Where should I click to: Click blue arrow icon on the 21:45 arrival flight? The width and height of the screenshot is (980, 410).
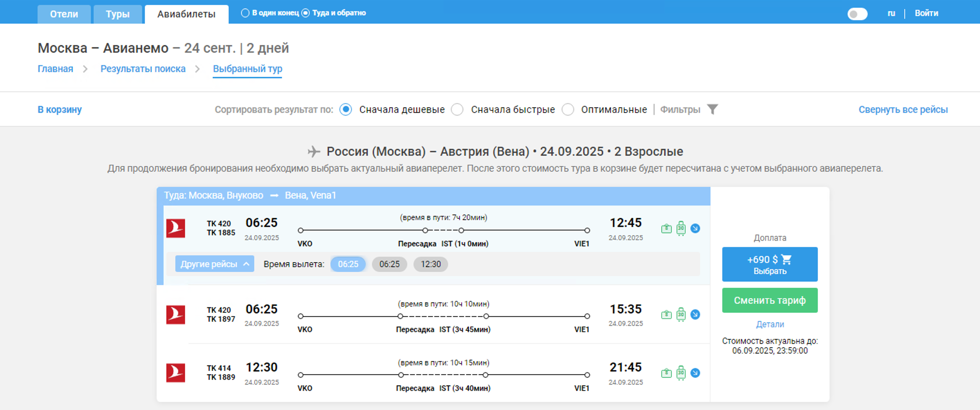tap(695, 373)
